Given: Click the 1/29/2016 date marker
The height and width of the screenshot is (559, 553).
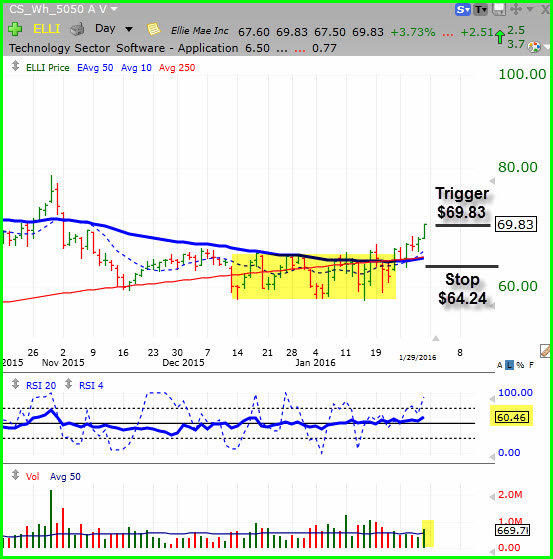Looking at the screenshot, I should click(x=417, y=357).
